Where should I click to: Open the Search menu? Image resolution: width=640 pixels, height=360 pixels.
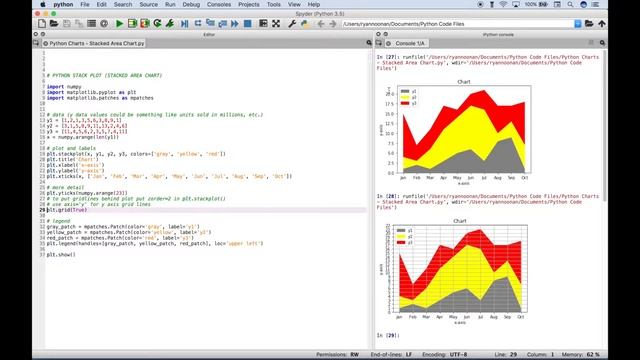pyautogui.click(x=123, y=4)
